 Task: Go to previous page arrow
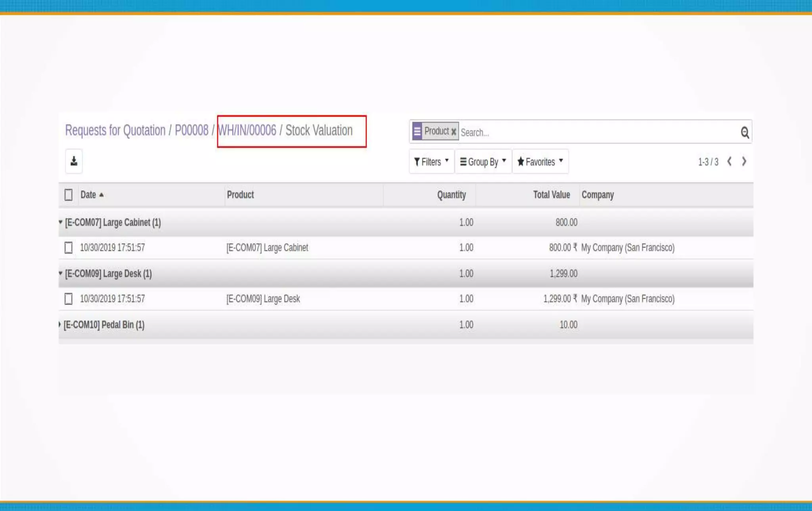click(729, 162)
